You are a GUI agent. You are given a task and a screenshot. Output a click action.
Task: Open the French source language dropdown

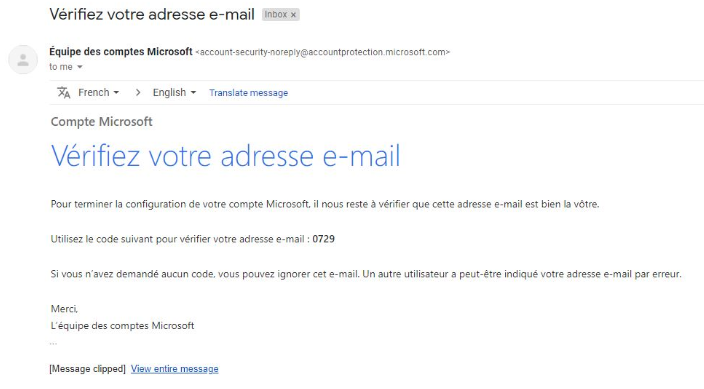[98, 93]
